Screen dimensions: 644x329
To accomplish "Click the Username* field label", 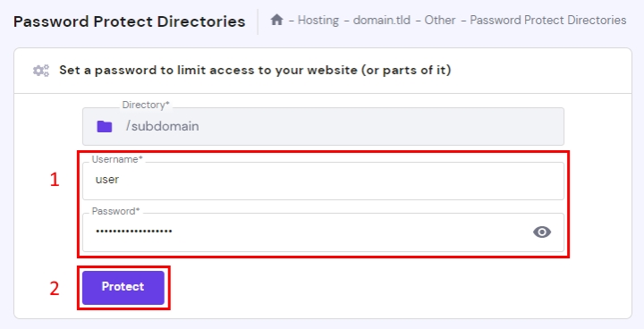I will pyautogui.click(x=117, y=159).
